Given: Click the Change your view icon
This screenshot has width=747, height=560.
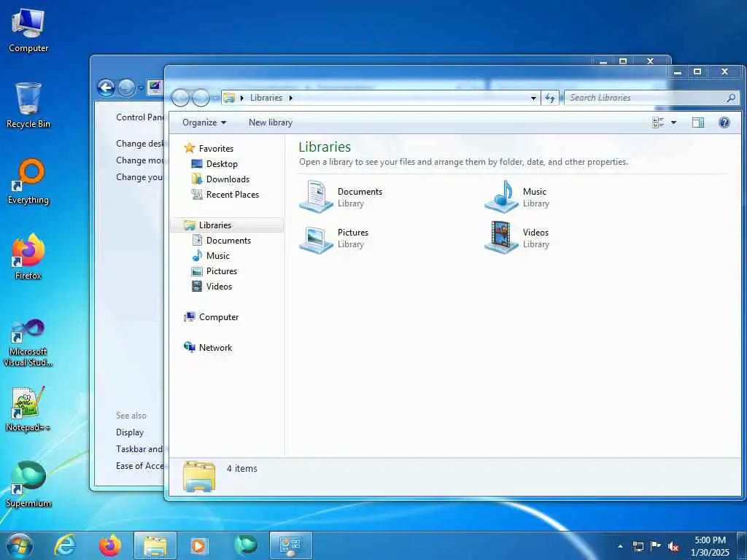Looking at the screenshot, I should point(658,122).
